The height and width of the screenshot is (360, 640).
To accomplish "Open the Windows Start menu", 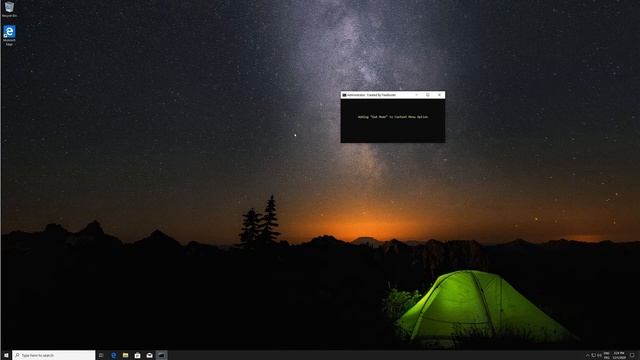I will pos(6,356).
